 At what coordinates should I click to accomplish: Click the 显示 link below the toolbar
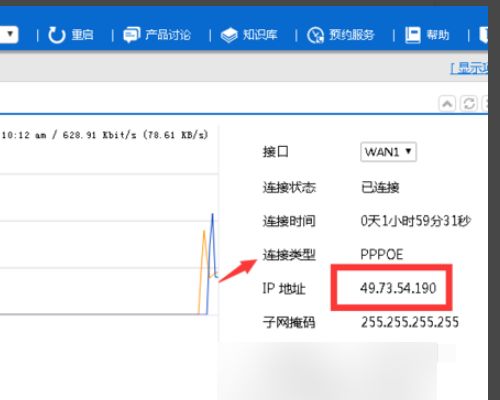coord(469,68)
